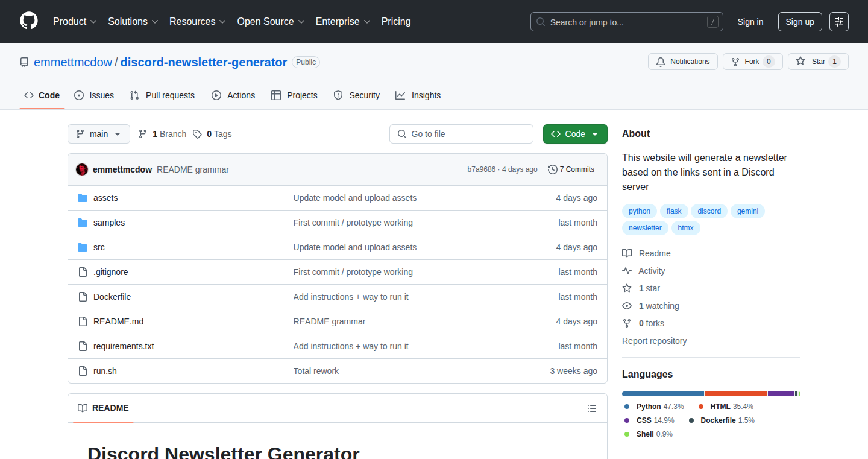Click the HTML segment of languages bar

(x=736, y=394)
